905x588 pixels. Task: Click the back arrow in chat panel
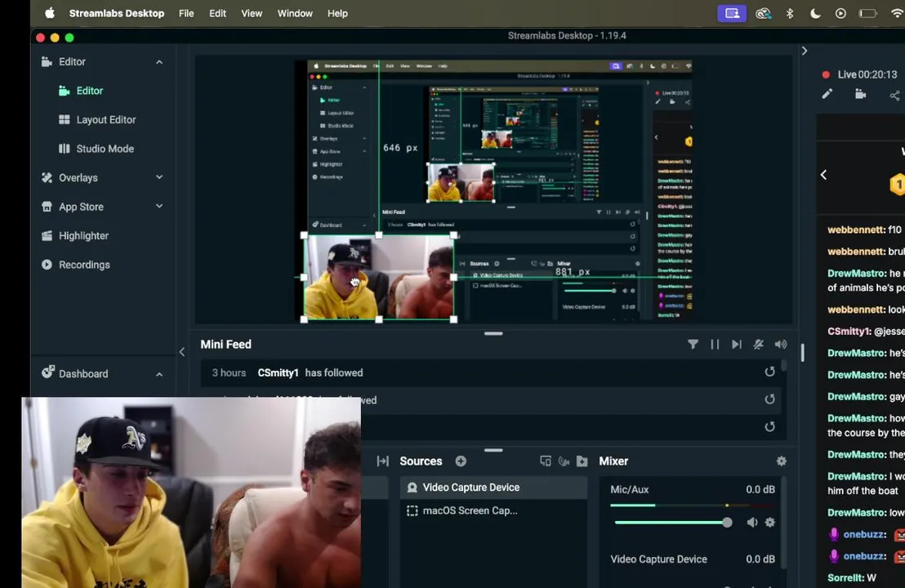click(823, 175)
